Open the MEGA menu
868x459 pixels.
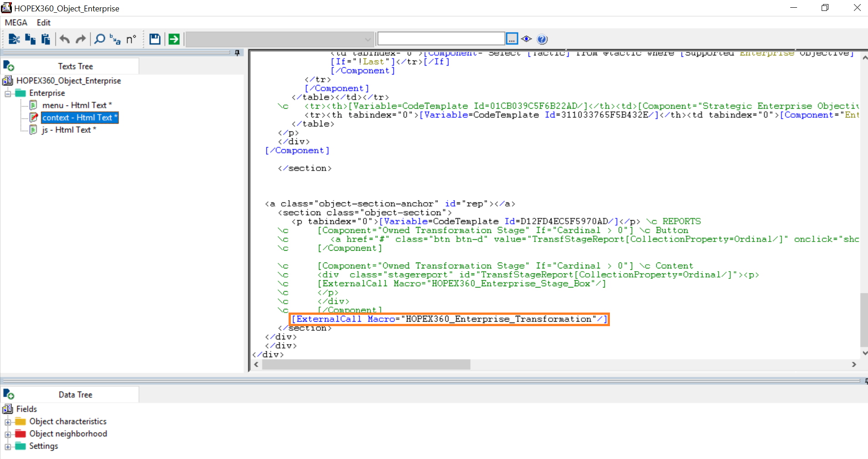pos(15,22)
